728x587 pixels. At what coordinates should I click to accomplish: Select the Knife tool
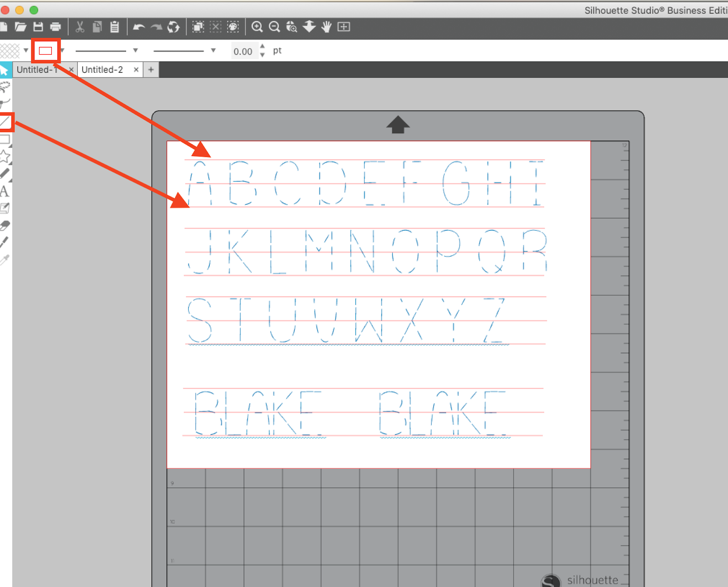pos(5,243)
